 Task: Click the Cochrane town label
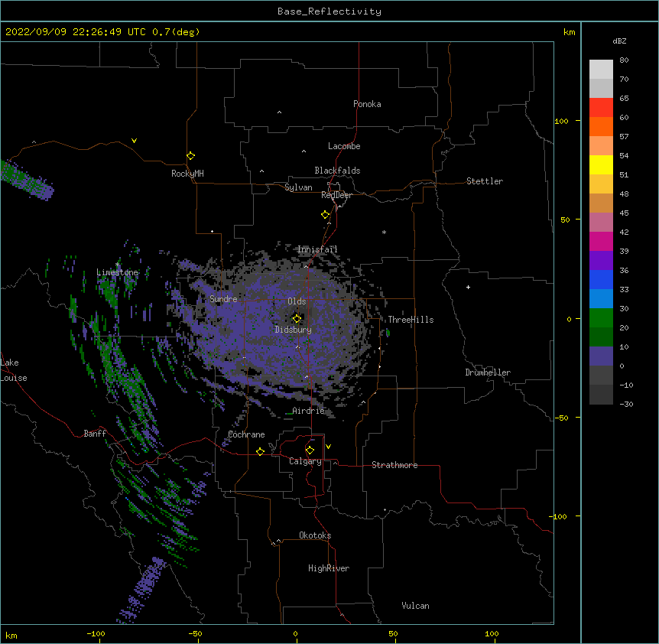246,434
